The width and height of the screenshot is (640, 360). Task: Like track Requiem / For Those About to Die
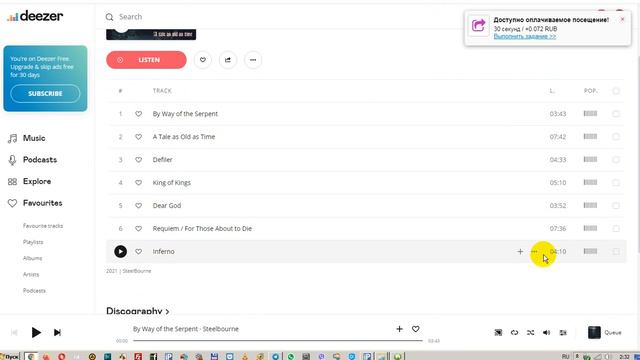coord(138,229)
